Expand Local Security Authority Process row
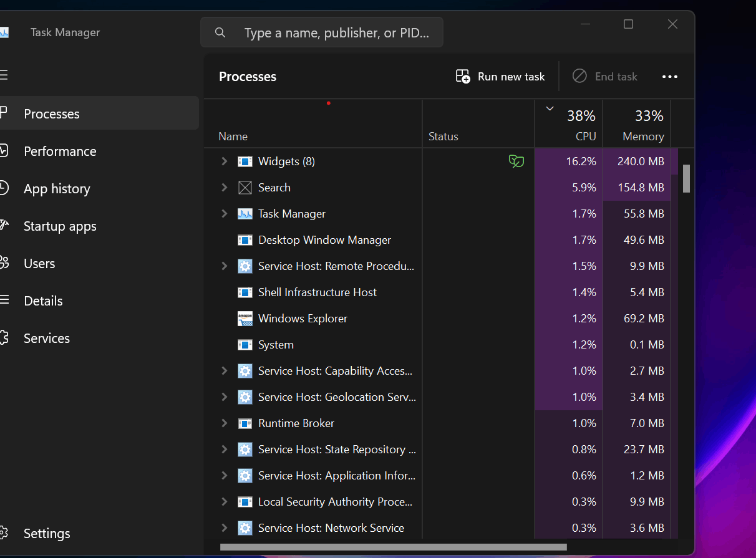 coord(225,502)
